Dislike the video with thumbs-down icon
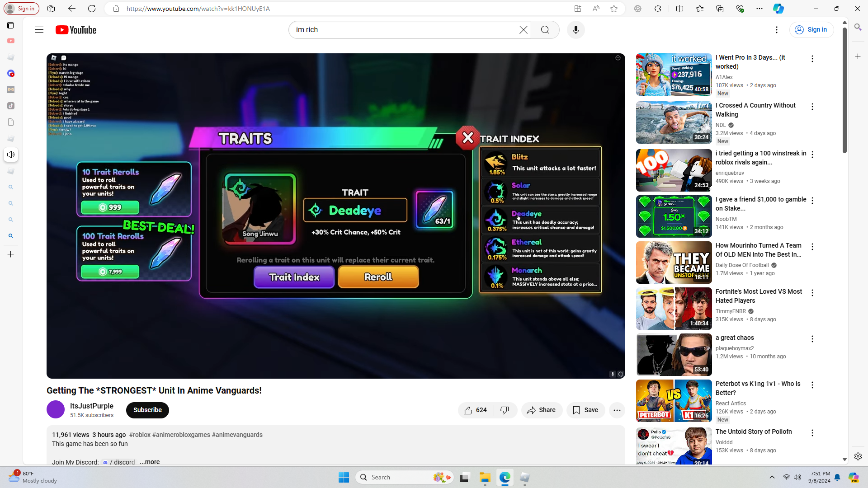 pyautogui.click(x=505, y=410)
